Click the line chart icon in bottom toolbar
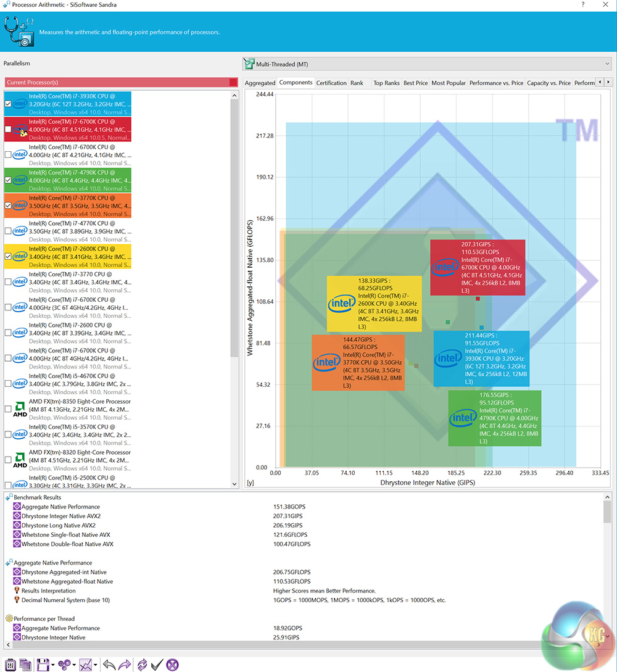The width and height of the screenshot is (617, 672). coord(86,665)
